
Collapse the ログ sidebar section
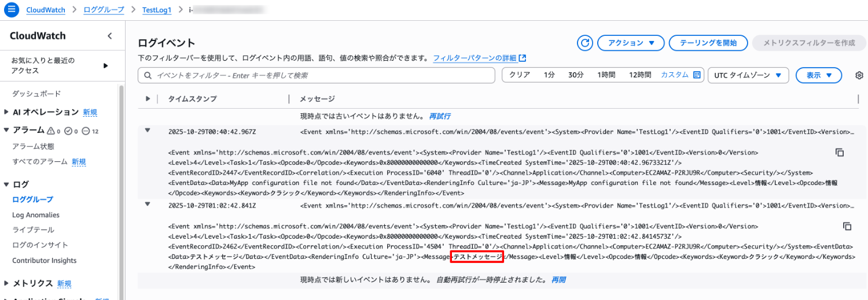(x=6, y=184)
